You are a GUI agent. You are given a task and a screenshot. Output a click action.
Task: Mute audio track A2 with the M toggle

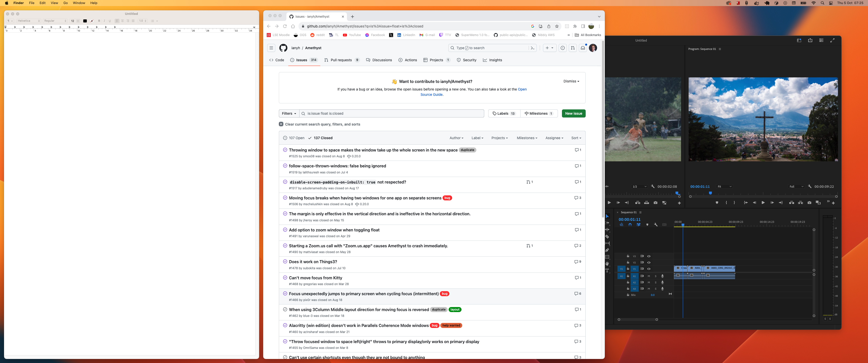click(x=649, y=283)
